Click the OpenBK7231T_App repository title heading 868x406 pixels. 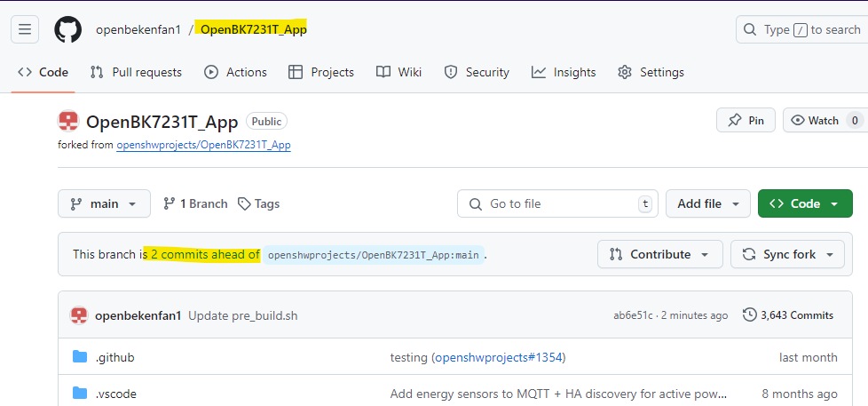162,122
